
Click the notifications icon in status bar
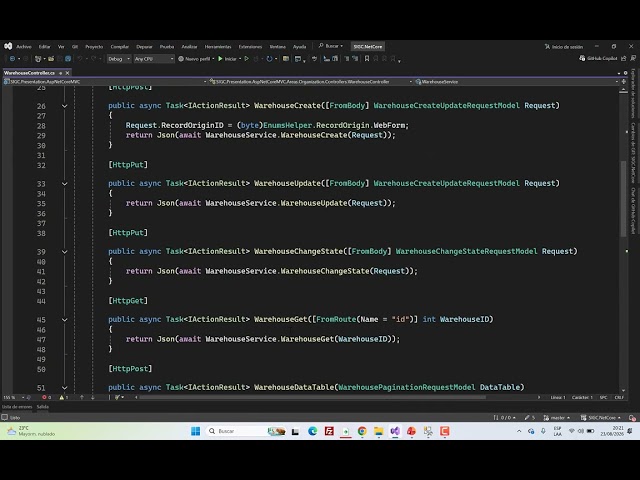point(632,418)
